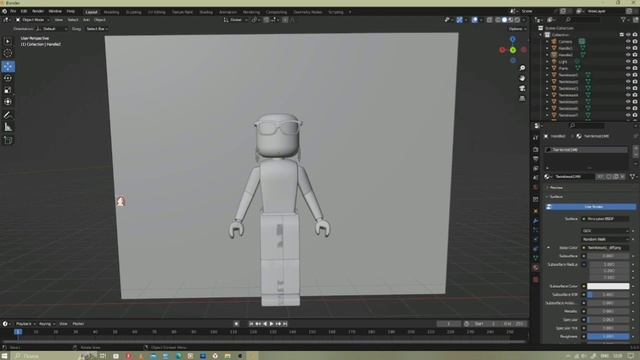Toggle eye visibility for Plane object
The width and height of the screenshot is (640, 360).
[x=628, y=68]
